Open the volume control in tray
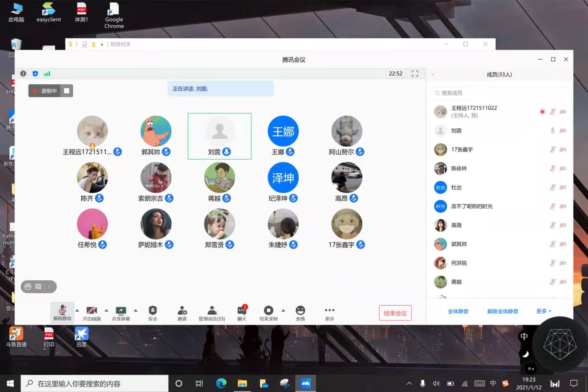Image resolution: width=588 pixels, height=392 pixels. tap(436, 384)
